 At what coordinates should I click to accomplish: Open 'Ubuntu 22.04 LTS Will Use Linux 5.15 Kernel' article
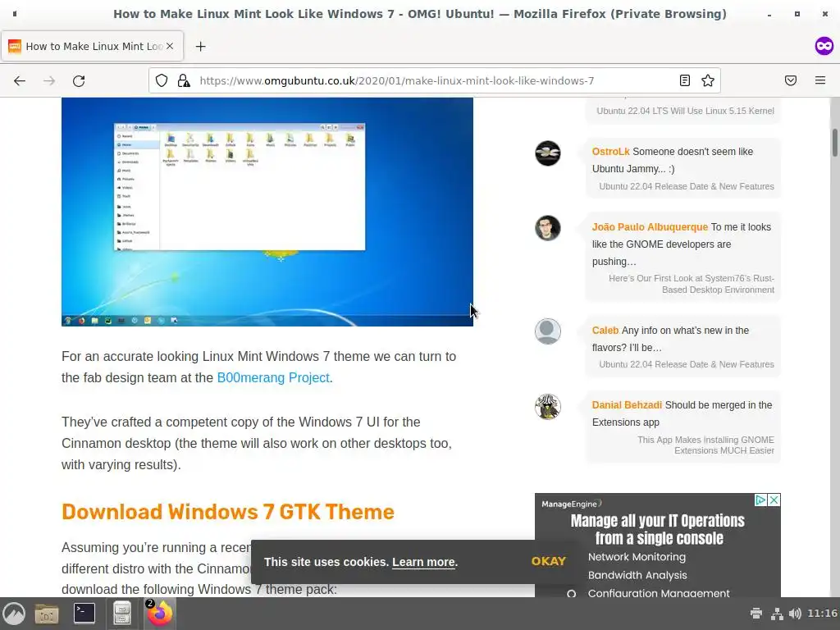[685, 111]
